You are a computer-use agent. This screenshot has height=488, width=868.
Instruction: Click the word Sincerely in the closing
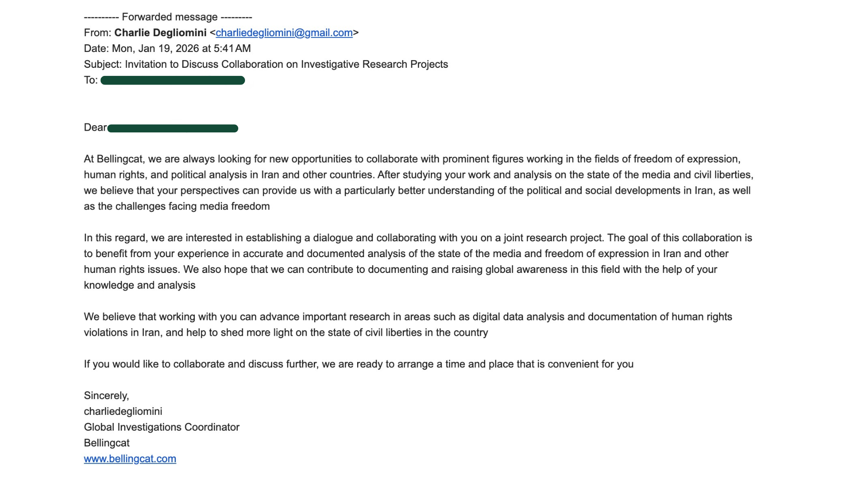click(x=106, y=396)
